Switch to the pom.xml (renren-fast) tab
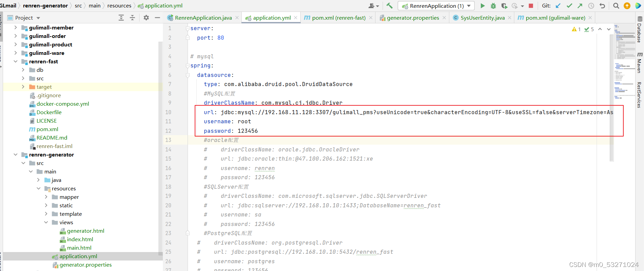644x271 pixels. pos(339,18)
